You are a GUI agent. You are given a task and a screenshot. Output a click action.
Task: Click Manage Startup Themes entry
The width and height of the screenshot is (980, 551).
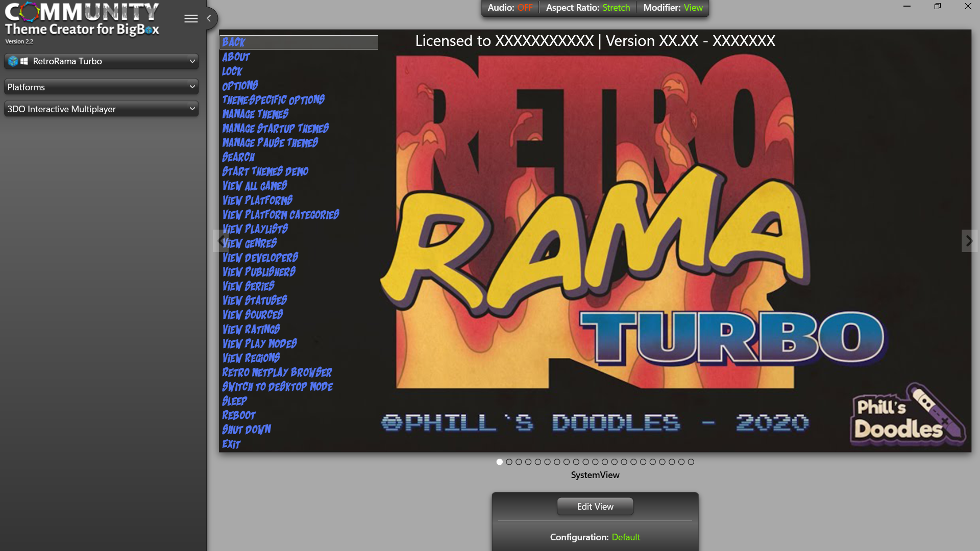[276, 128]
